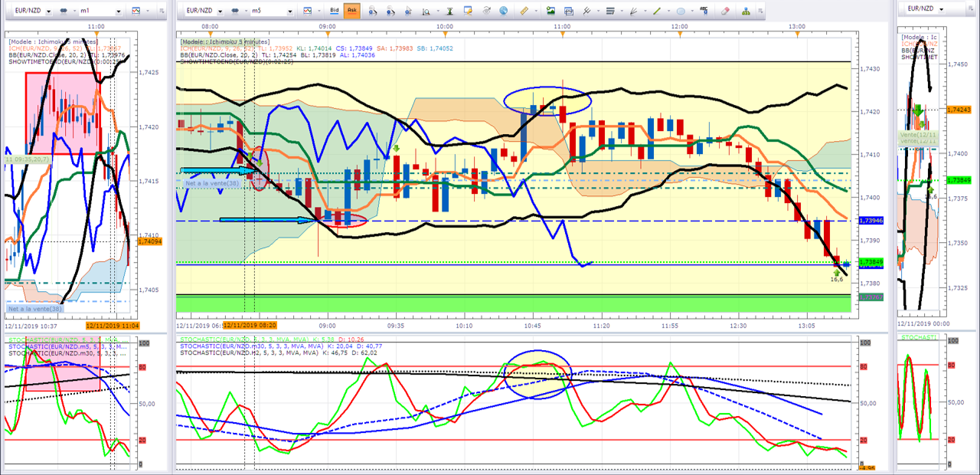
Task: Click the blue 1,73946 price label
Action: 870,221
